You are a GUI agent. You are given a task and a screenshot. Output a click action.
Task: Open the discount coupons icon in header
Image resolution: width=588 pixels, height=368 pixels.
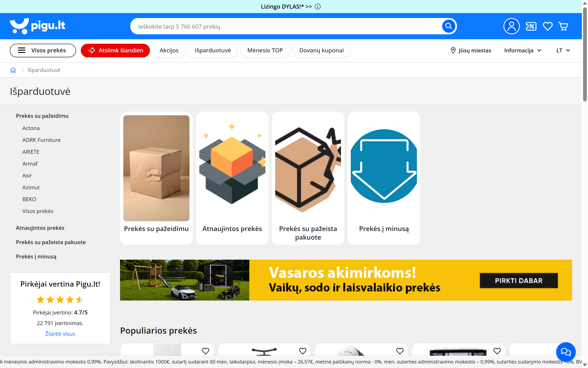(531, 26)
